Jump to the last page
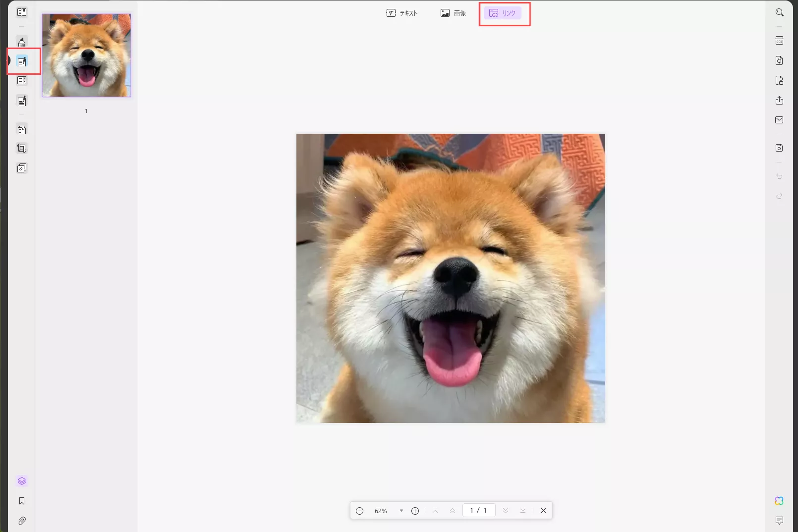Image resolution: width=798 pixels, height=532 pixels. [x=523, y=511]
